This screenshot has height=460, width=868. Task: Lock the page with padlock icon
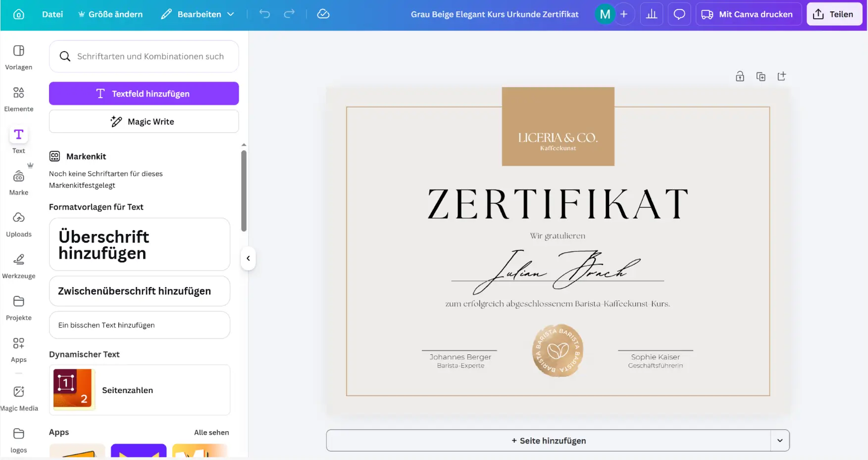[740, 76]
